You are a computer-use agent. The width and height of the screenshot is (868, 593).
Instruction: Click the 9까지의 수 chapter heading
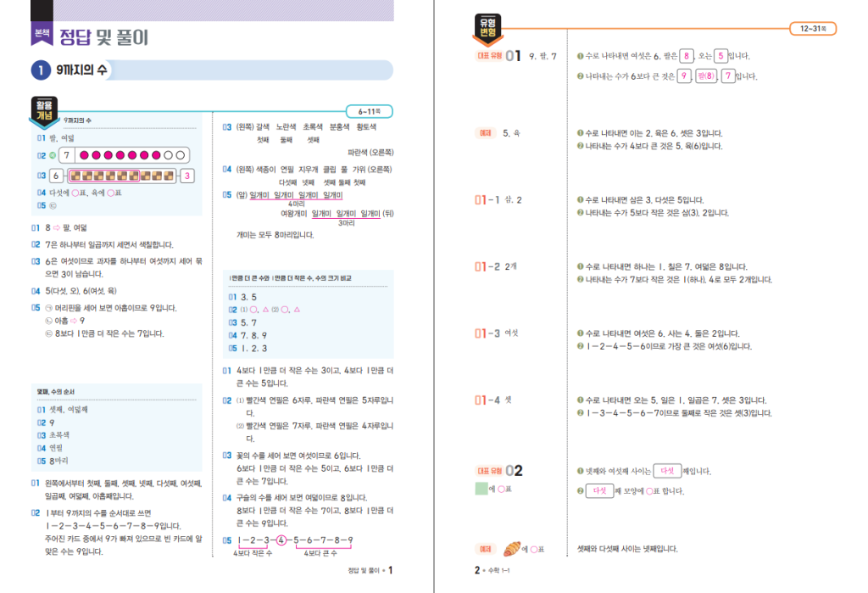point(81,70)
